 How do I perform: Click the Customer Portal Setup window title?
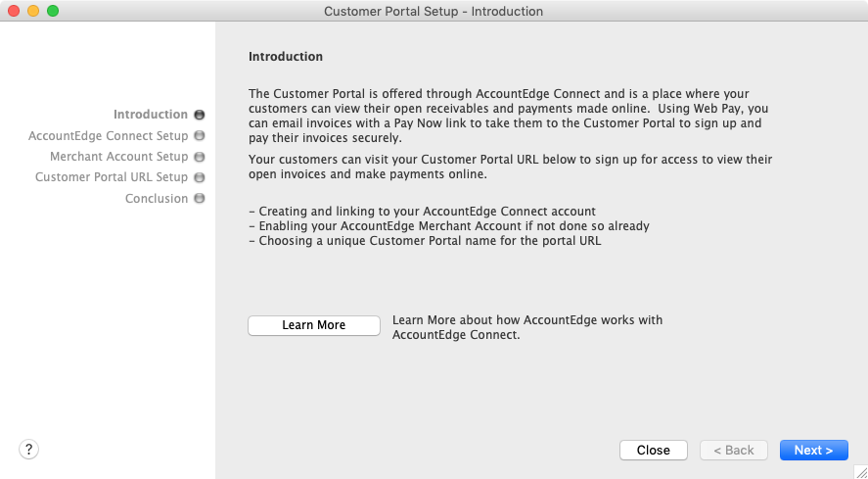coord(434,12)
